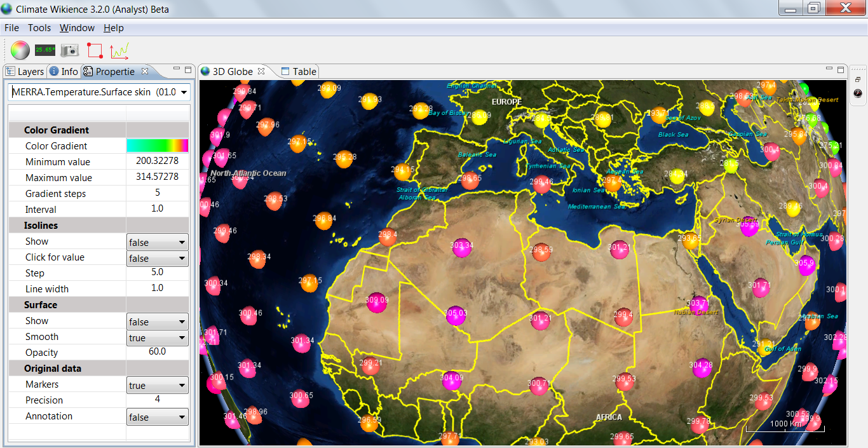Open the color wheel gradient tool

click(20, 50)
